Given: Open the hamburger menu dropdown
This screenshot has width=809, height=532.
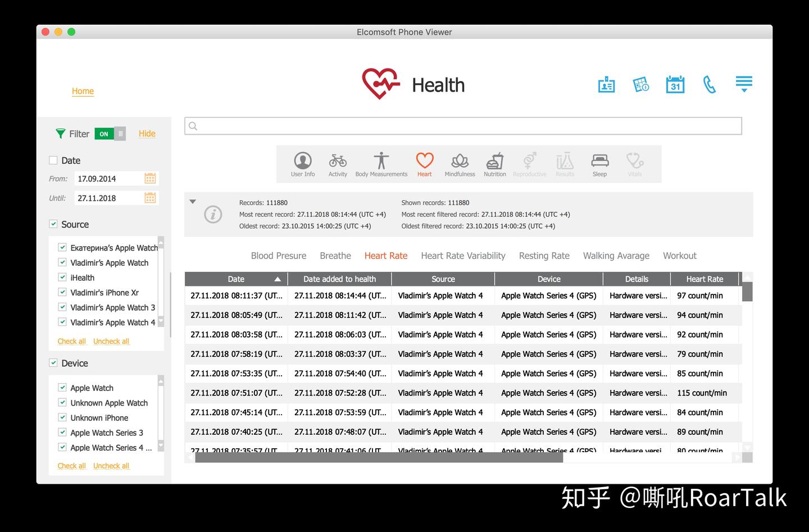Looking at the screenshot, I should (x=744, y=83).
